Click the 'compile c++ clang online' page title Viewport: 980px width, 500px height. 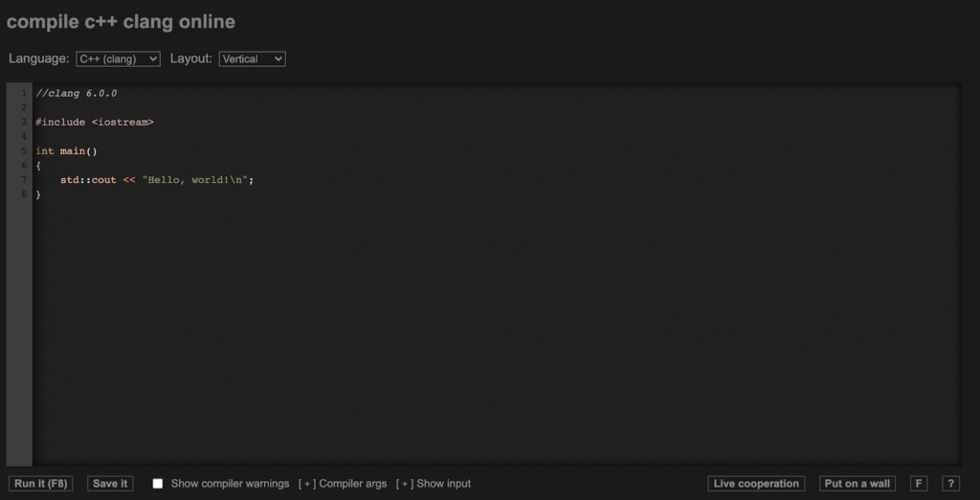point(121,21)
